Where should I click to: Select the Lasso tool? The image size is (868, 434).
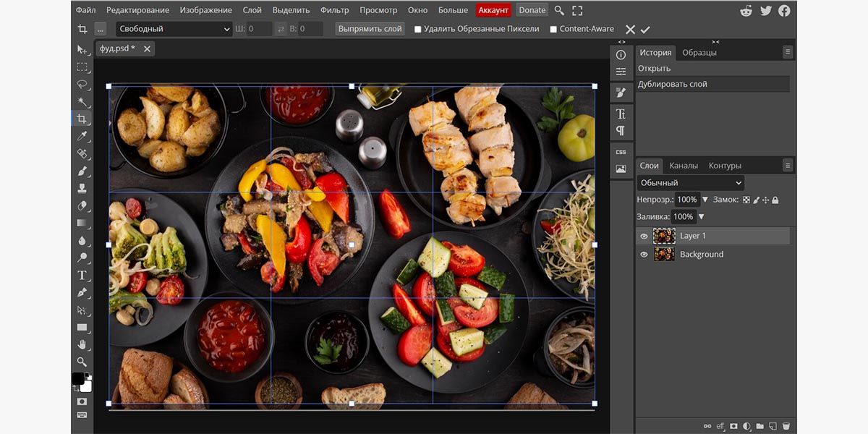click(82, 84)
